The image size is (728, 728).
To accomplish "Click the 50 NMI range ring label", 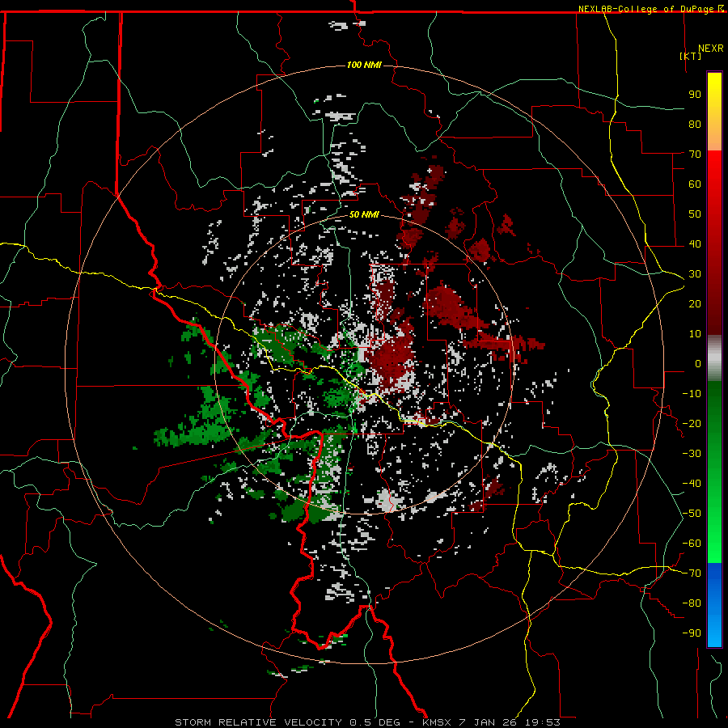I will tap(364, 214).
